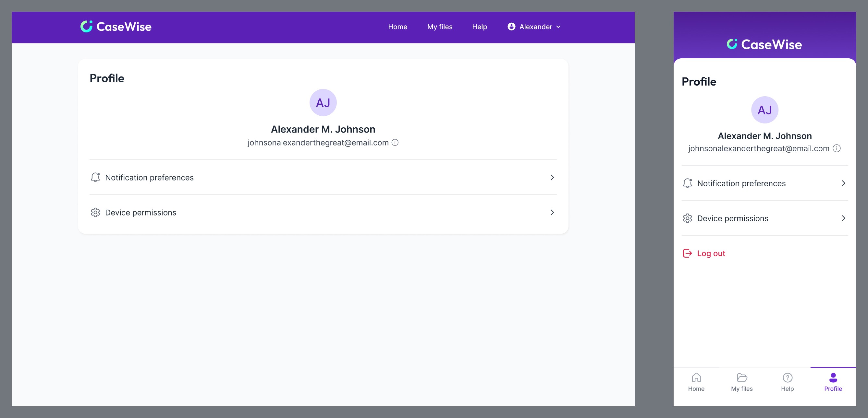The image size is (868, 418).
Task: Click the account icon beside Alexander
Action: click(x=511, y=27)
